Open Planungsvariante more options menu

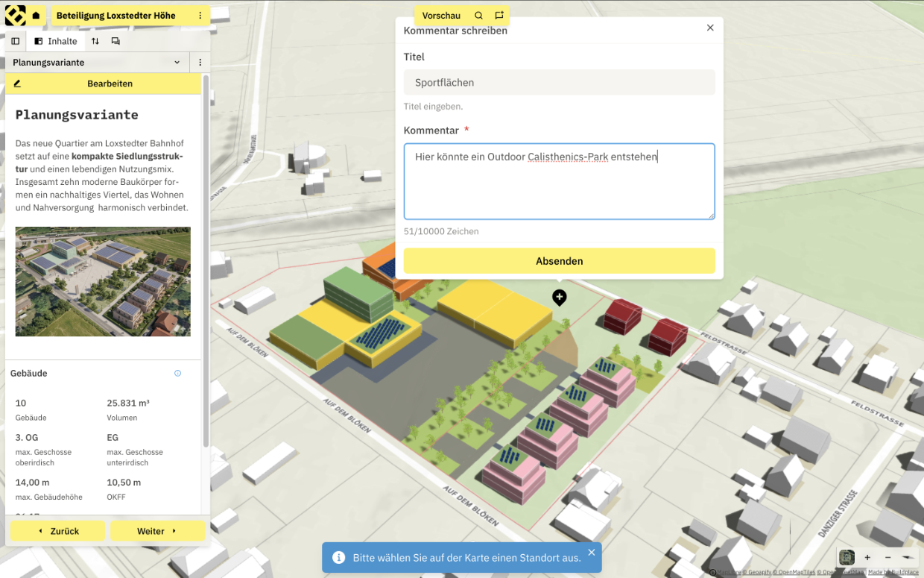[x=200, y=63]
